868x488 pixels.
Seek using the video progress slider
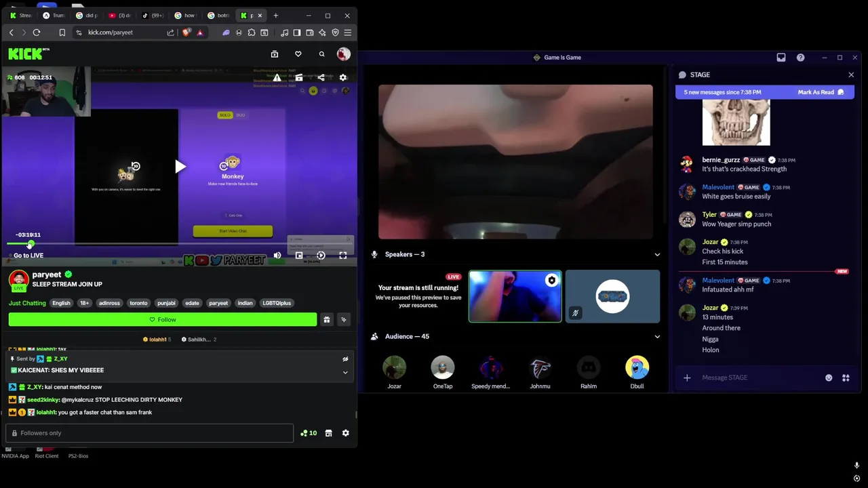tap(179, 244)
